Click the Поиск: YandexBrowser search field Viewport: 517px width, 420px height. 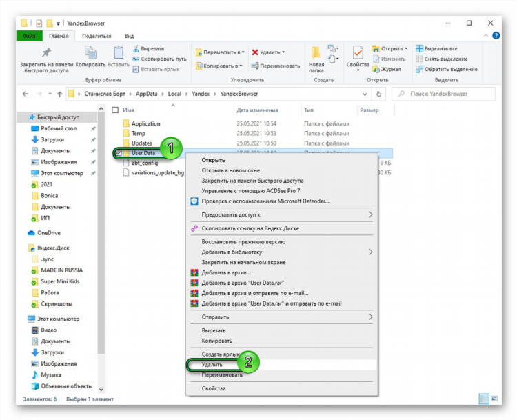[x=443, y=94]
